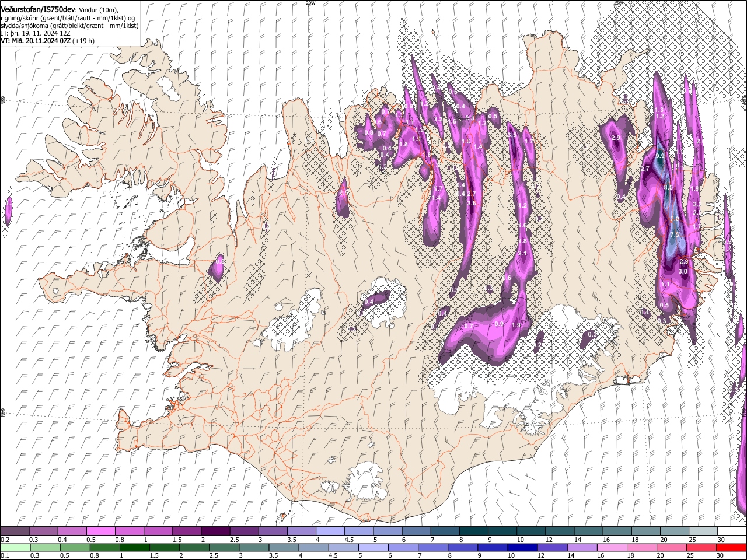The width and height of the screenshot is (747, 560).
Task: Click the 7.5 precipitation value in the east
Action: (x=675, y=235)
